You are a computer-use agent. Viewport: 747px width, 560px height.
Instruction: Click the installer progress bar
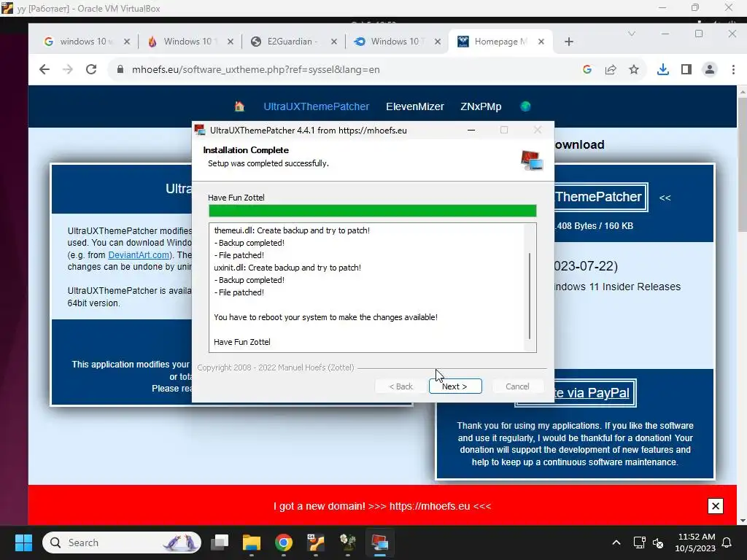(373, 211)
